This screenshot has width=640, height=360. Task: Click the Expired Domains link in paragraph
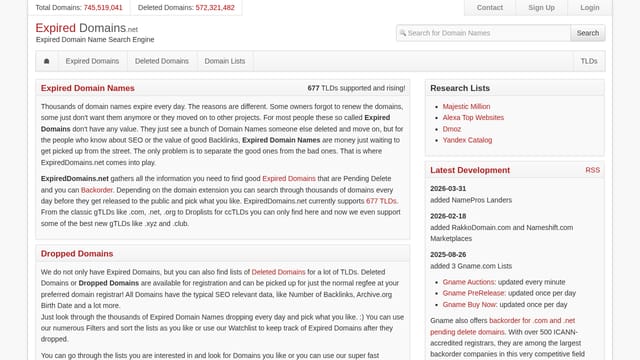click(x=289, y=179)
